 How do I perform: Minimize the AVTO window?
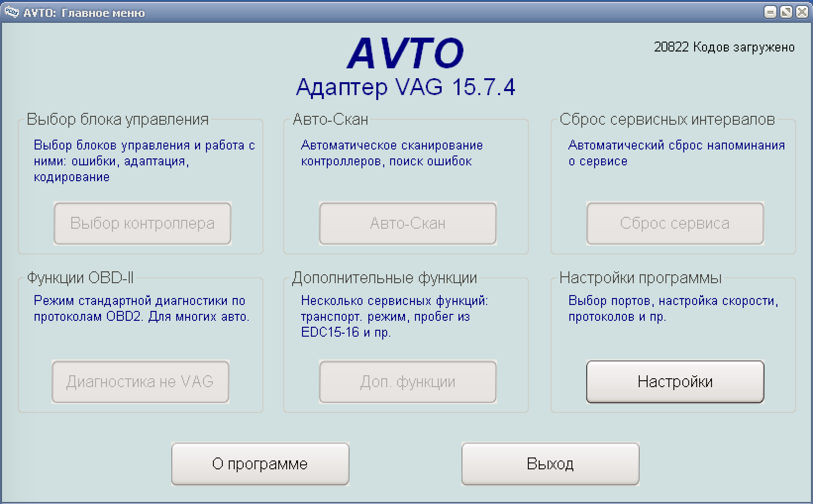click(770, 12)
